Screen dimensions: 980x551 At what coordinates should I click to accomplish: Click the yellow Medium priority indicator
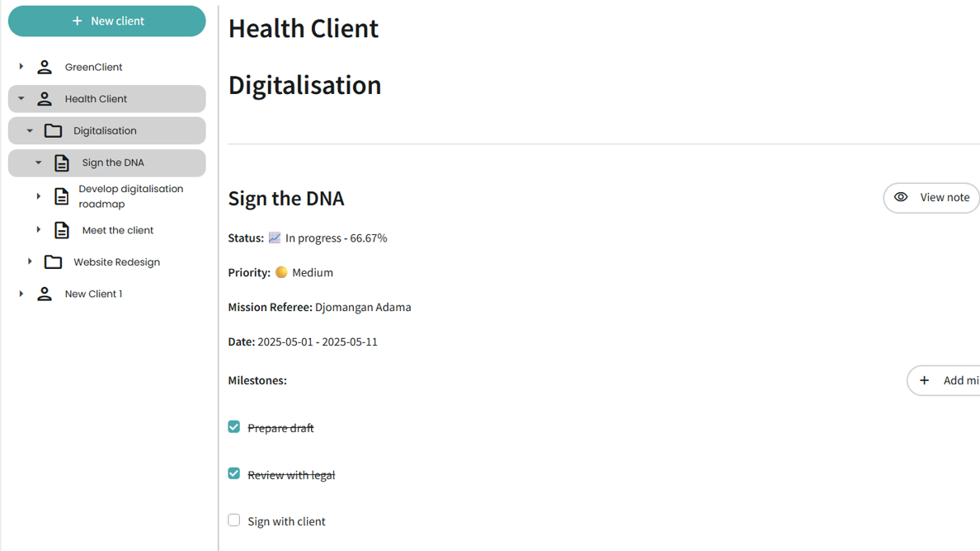(x=281, y=272)
